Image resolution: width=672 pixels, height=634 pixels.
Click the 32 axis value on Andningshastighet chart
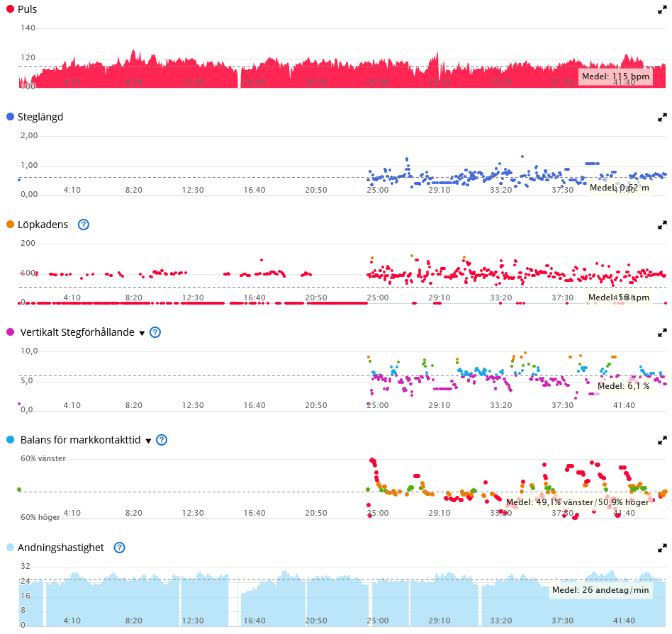coord(26,566)
